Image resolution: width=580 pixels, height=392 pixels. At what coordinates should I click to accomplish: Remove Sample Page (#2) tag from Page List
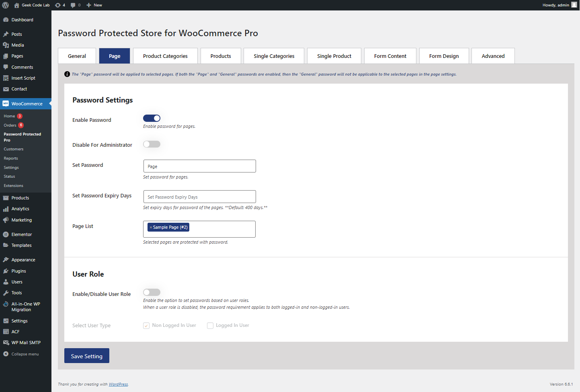[x=151, y=228]
